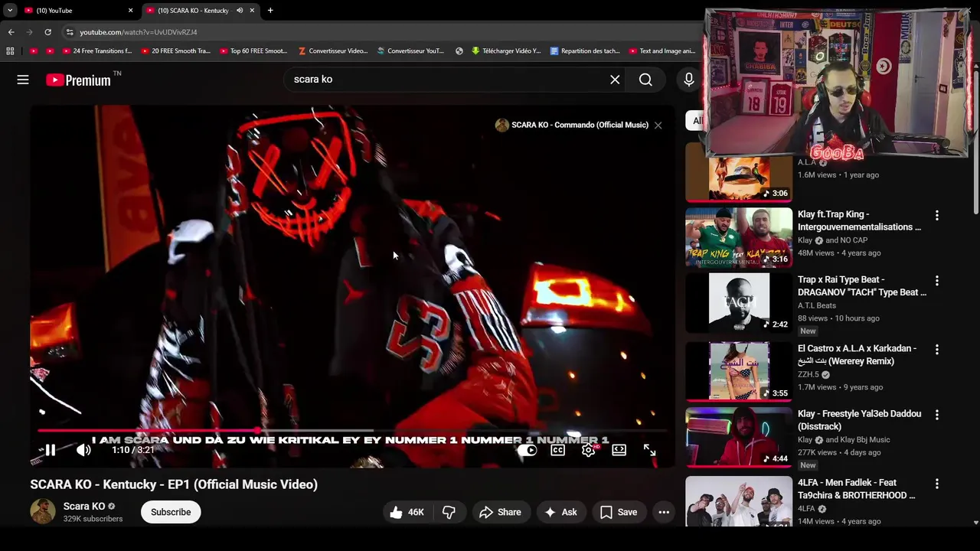The height and width of the screenshot is (551, 980).
Task: Open the Ask AI button
Action: click(x=560, y=512)
